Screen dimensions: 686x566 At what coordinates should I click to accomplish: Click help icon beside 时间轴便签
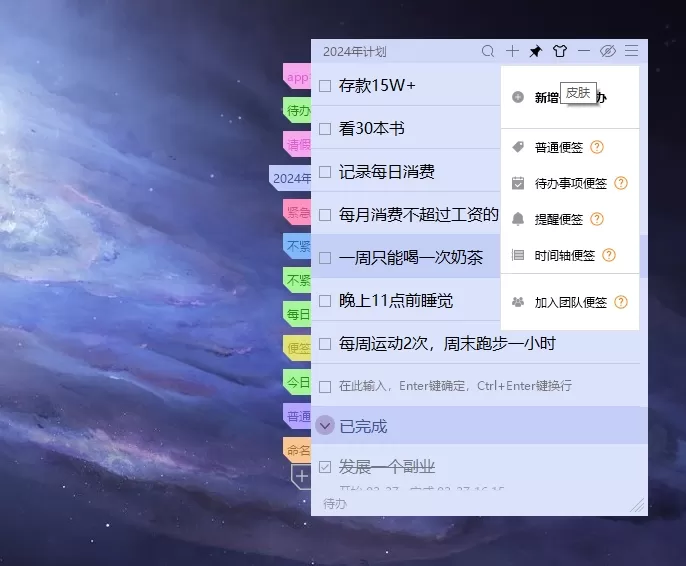pos(609,255)
